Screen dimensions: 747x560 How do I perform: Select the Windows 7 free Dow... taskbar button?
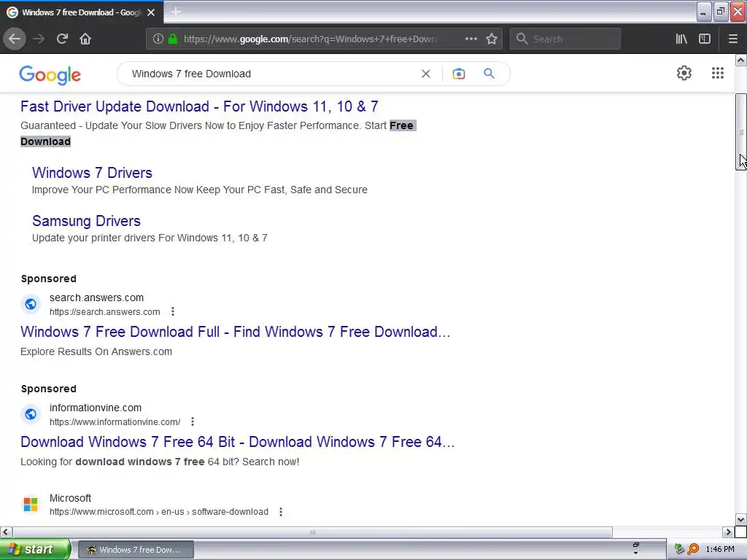pos(136,550)
